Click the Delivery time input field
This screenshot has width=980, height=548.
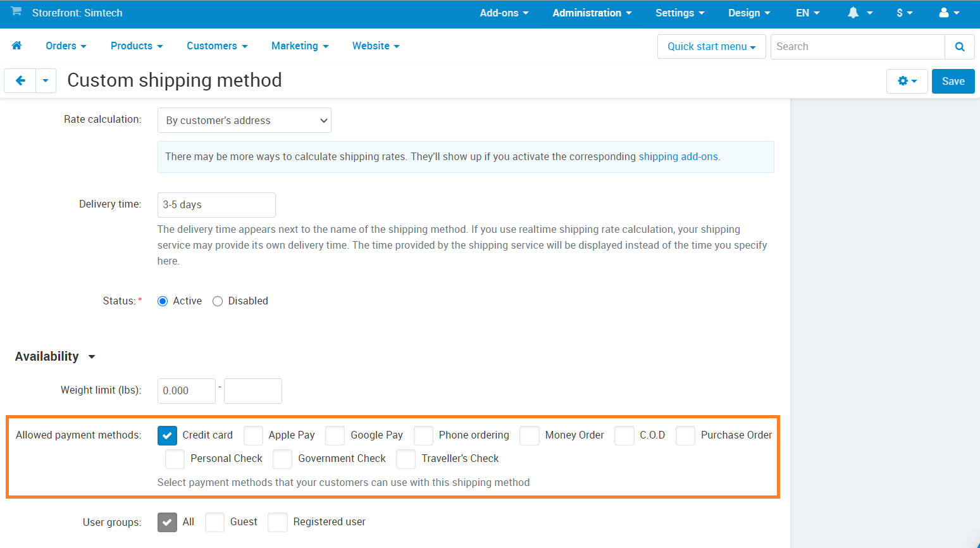pyautogui.click(x=216, y=205)
